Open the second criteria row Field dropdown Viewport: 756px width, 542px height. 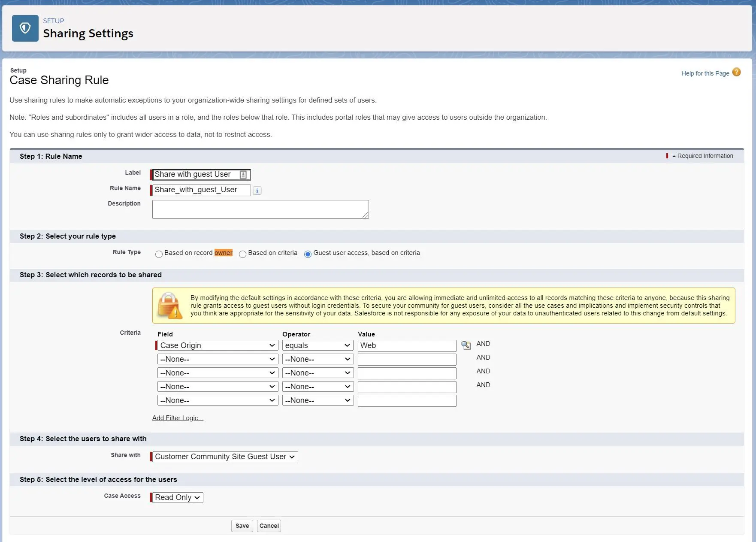218,359
